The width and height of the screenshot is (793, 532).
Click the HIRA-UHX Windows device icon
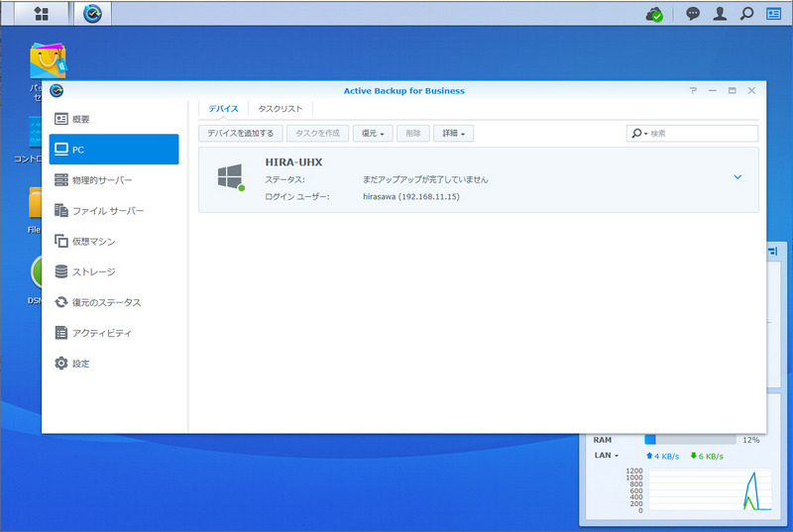pyautogui.click(x=230, y=176)
